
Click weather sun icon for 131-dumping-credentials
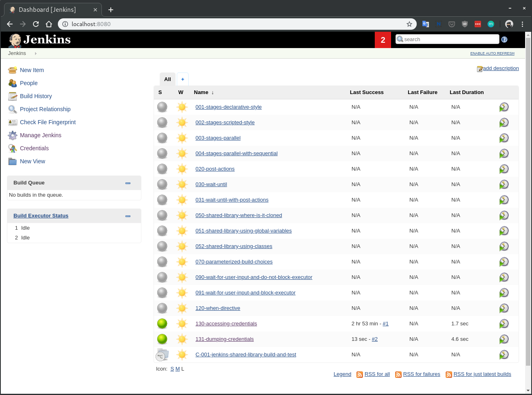pos(182,339)
